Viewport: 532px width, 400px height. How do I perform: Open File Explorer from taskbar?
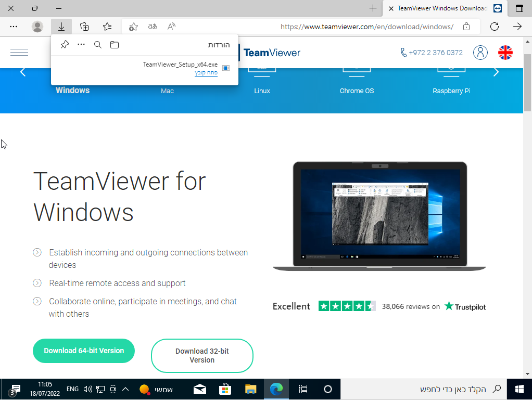click(x=251, y=389)
